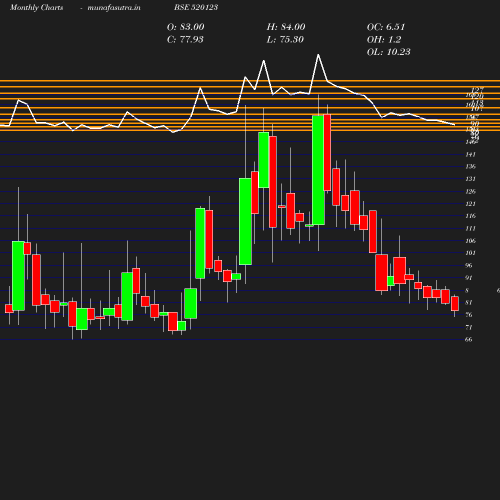Screen dimensions: 500x500
Task: Select the 'BSE 520123' symbol label
Action: [196, 7]
